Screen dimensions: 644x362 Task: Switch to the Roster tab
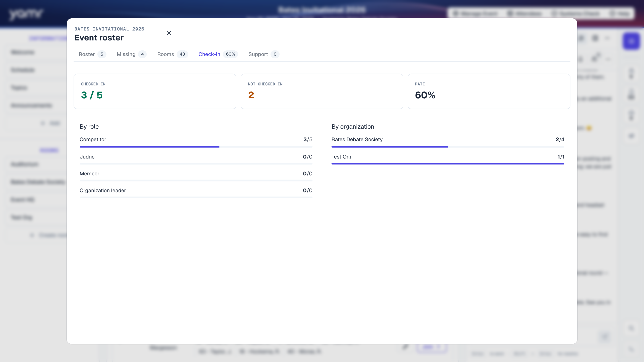coord(92,54)
